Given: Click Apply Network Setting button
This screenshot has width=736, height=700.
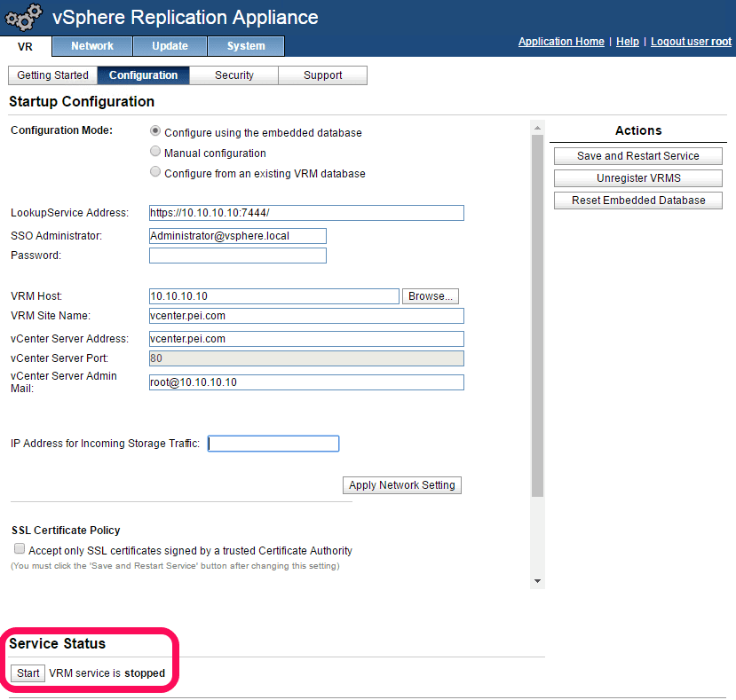Looking at the screenshot, I should (402, 485).
